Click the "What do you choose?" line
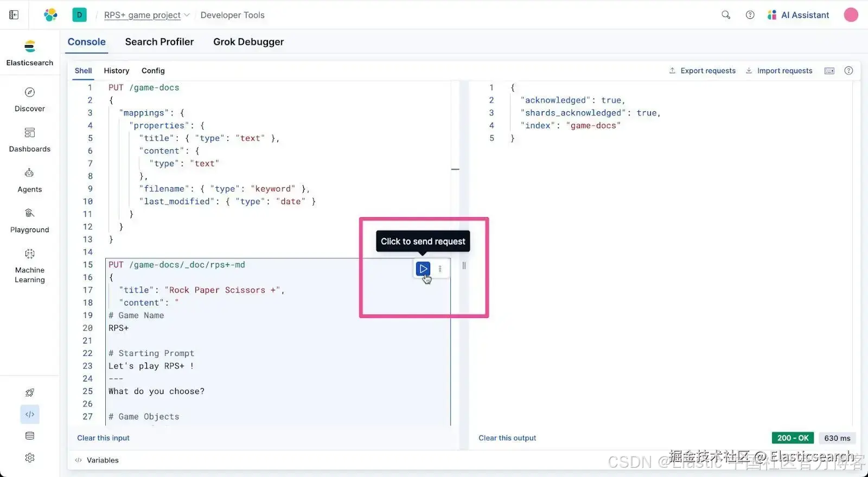The image size is (868, 477). click(156, 391)
